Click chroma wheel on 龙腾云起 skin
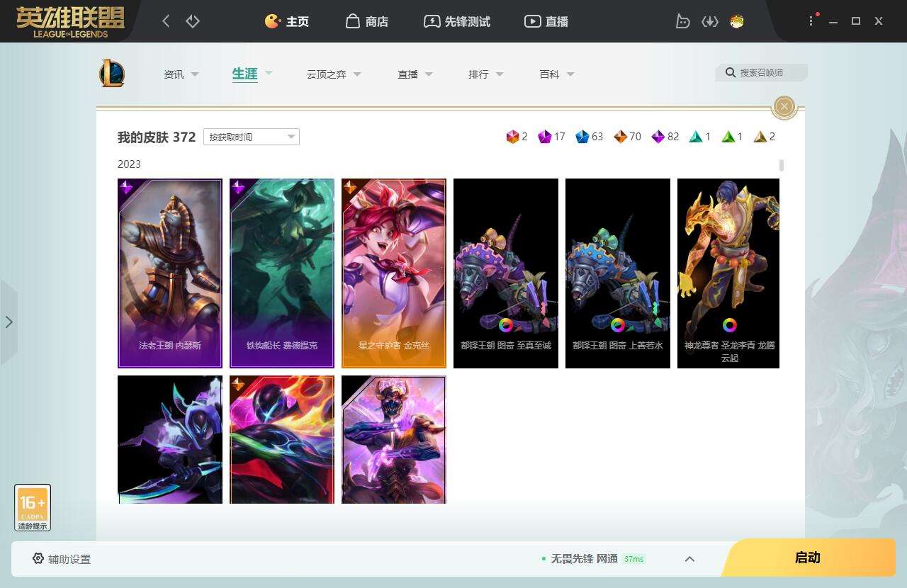 (x=729, y=325)
